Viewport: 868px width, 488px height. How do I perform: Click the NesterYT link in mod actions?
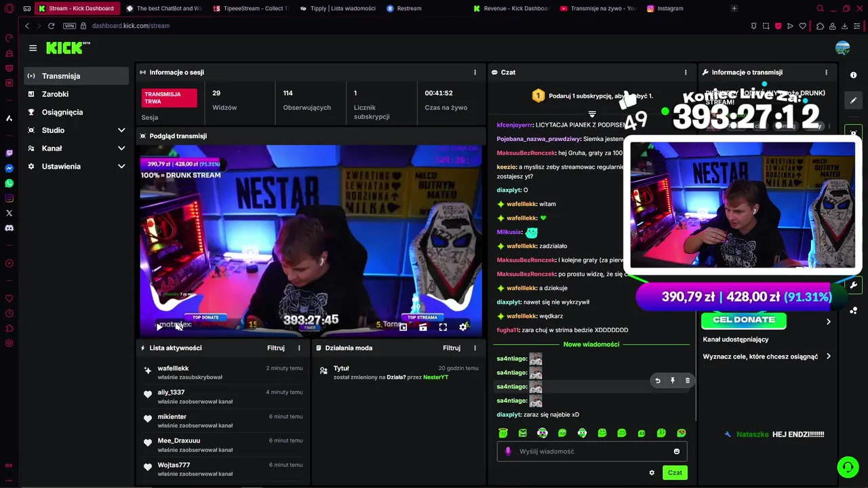point(435,377)
